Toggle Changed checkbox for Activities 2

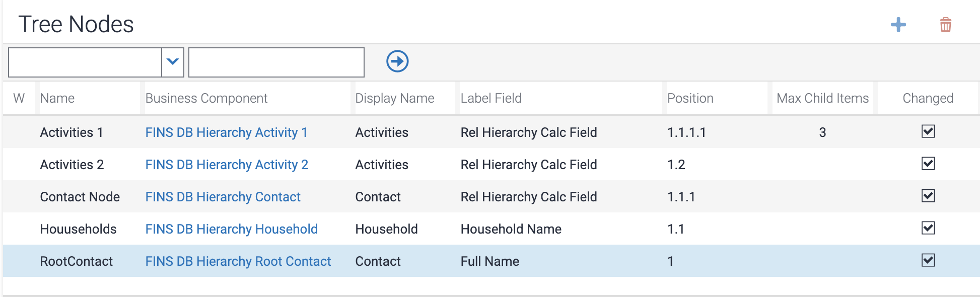pos(928,164)
